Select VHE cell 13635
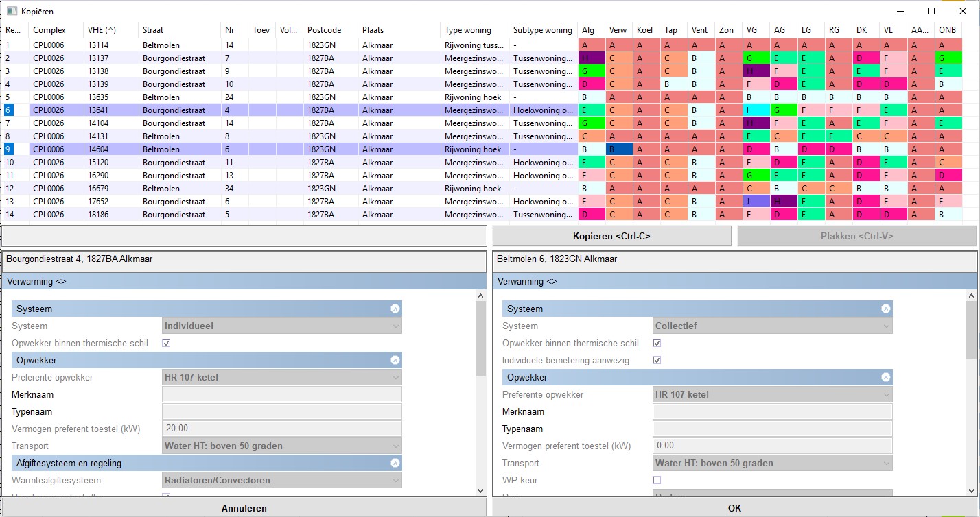This screenshot has width=980, height=517. [111, 97]
